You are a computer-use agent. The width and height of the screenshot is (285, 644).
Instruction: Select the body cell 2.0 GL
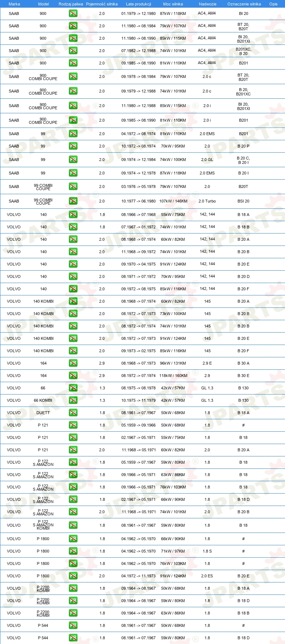point(207,160)
